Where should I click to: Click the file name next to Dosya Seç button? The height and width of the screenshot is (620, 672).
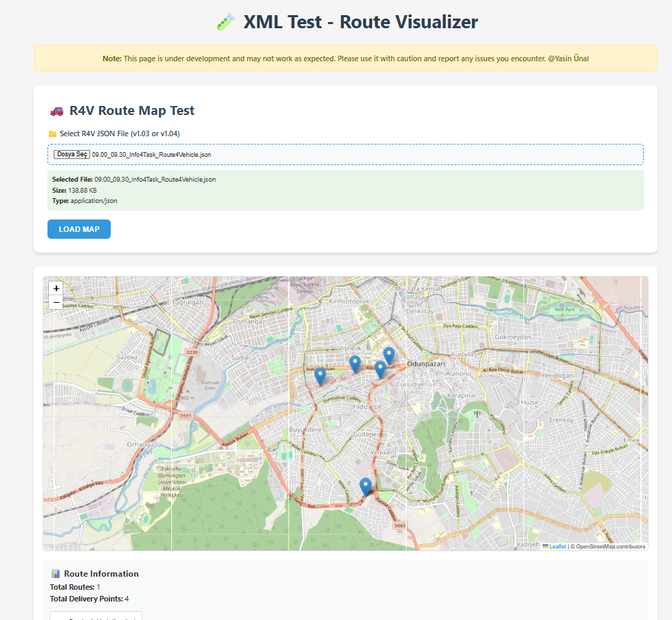pos(152,155)
